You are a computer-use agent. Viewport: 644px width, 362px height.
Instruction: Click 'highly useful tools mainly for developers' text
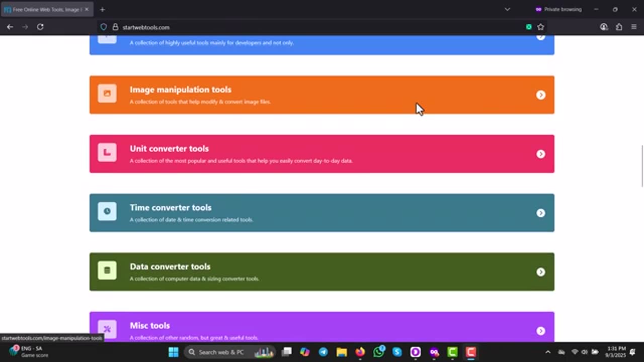point(212,43)
